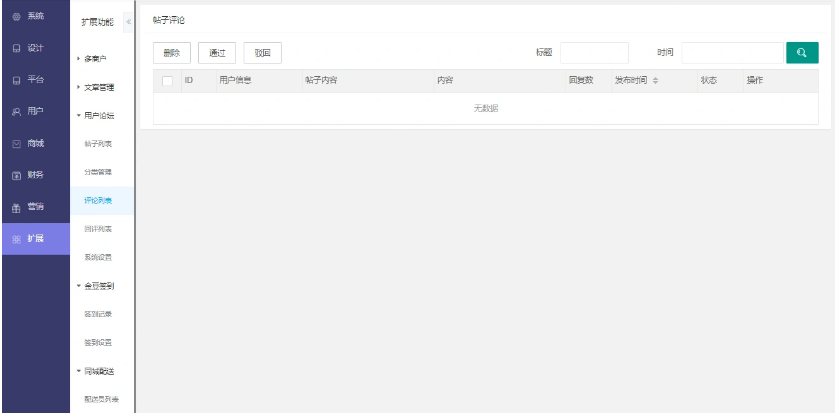Screen dimensions: 836x413
Task: Sort by 发布时间 using the sort arrows
Action: pos(655,80)
